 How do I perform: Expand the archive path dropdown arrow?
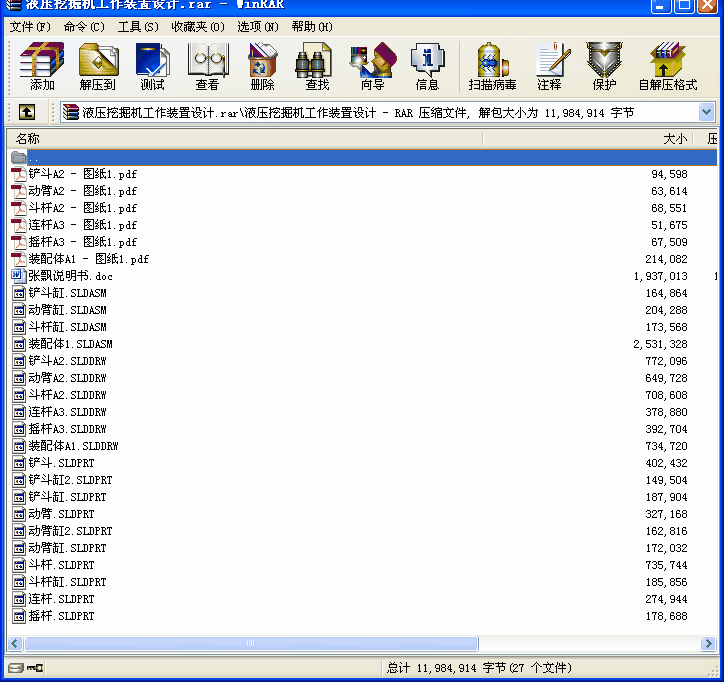tap(706, 112)
